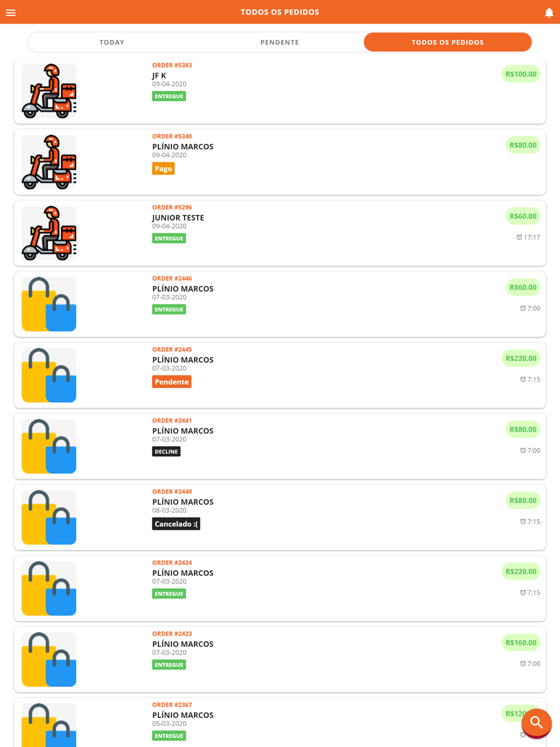Click the Pendente status badge
Screen dimensions: 560x747
[x=171, y=382]
